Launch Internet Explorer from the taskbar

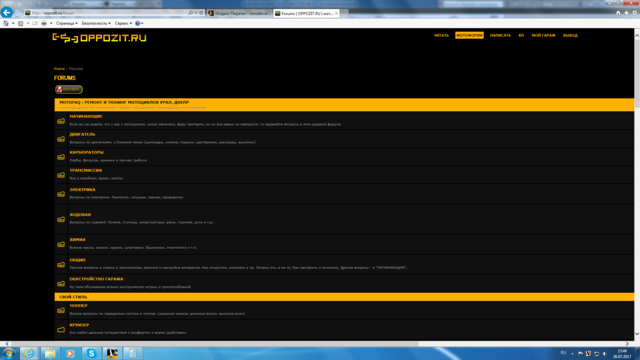tap(29, 353)
